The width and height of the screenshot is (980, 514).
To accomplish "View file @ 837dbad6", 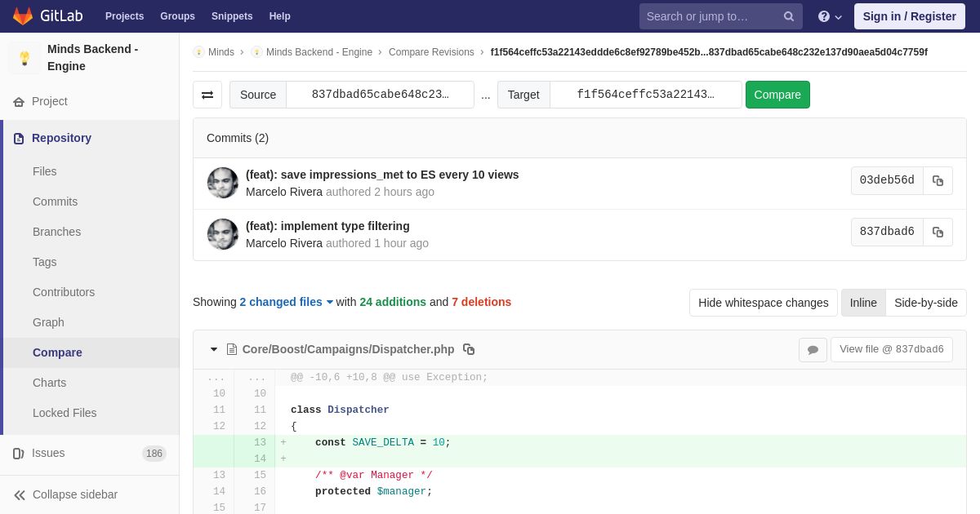I will coord(892,349).
